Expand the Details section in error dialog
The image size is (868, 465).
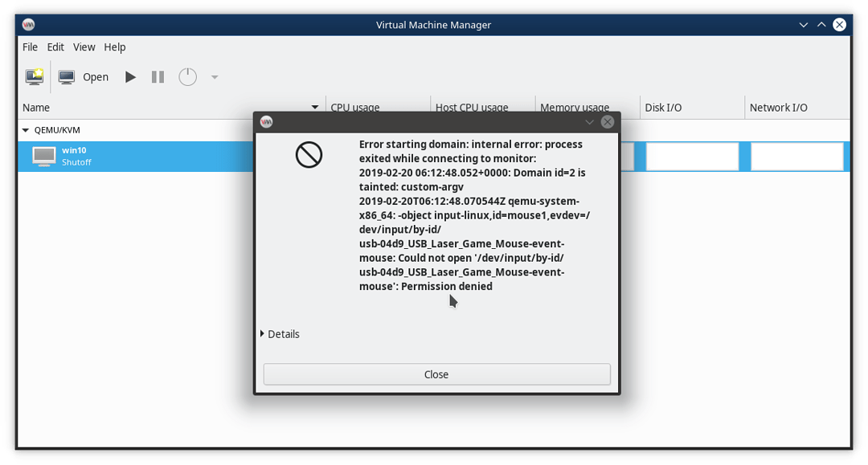tap(280, 334)
